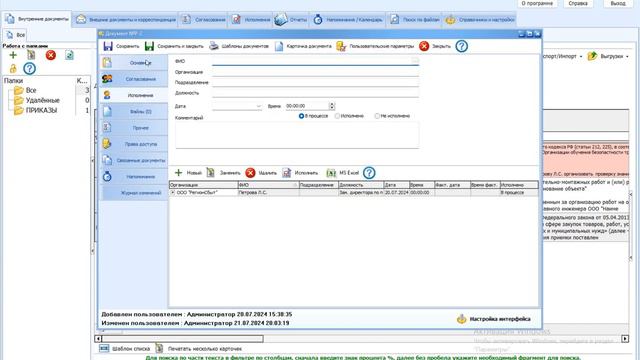Open Исполнение main tab

click(x=251, y=19)
